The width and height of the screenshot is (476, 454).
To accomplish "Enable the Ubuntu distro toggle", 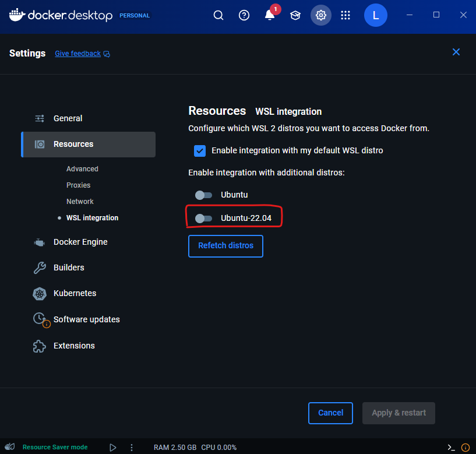I will click(203, 195).
